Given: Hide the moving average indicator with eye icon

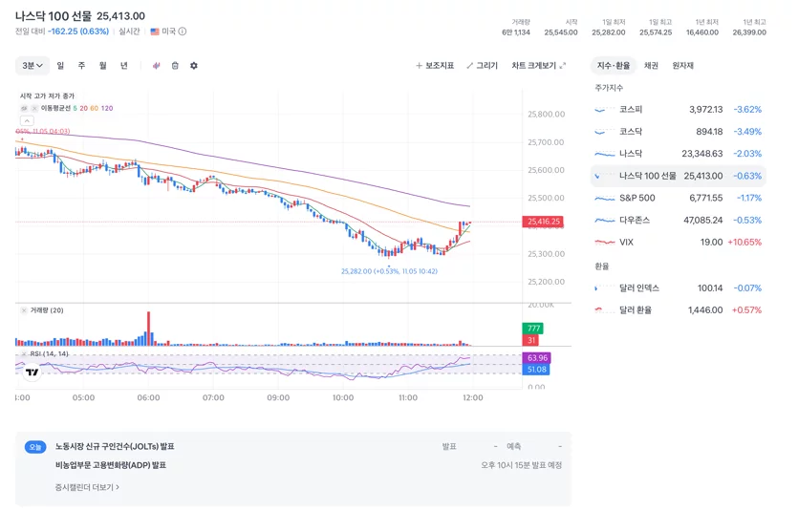Looking at the screenshot, I should coord(24,108).
